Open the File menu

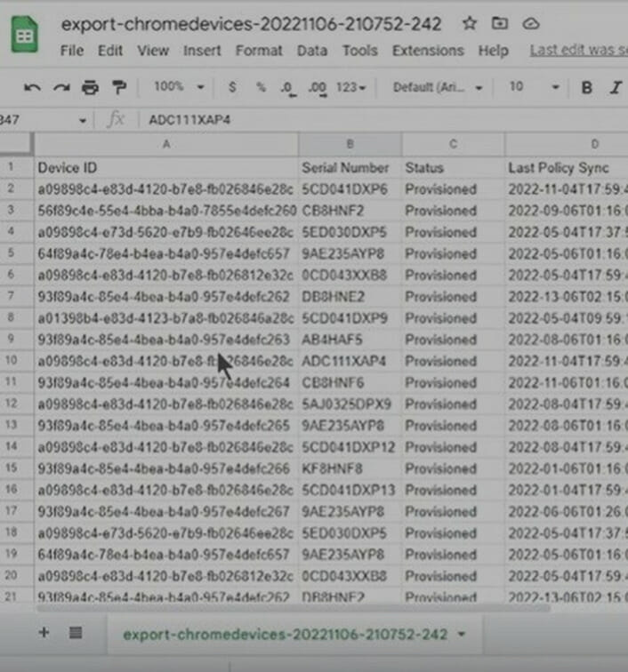(72, 51)
